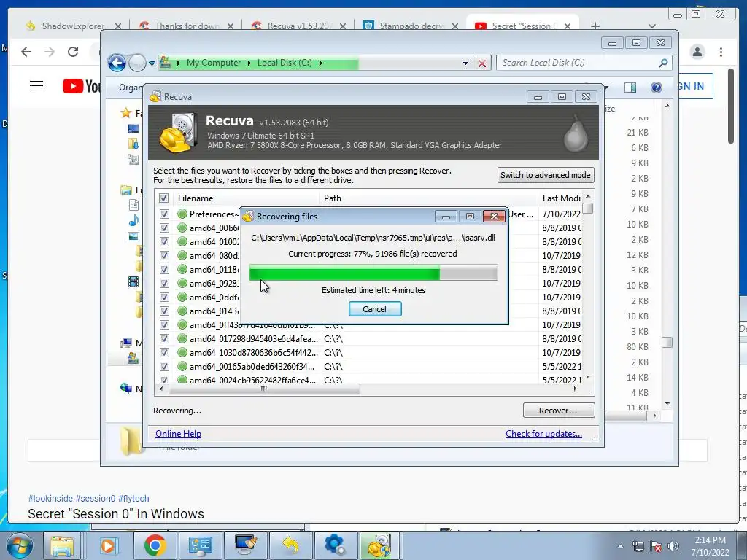Switch to advanced mode in Recuva
This screenshot has width=747, height=560.
[546, 175]
